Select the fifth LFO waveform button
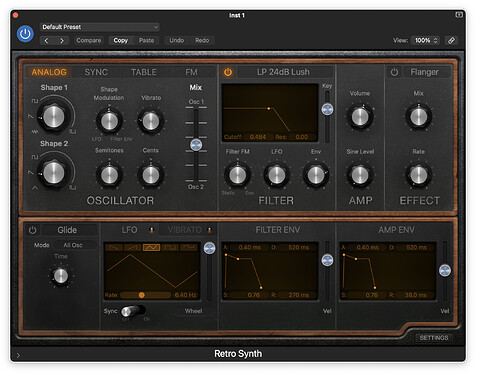The height and width of the screenshot is (375, 477). 189,247
